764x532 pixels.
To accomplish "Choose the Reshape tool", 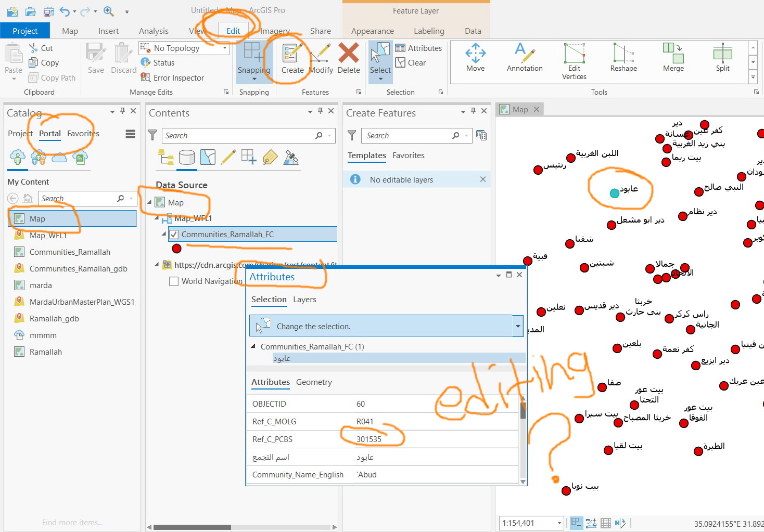I will pyautogui.click(x=623, y=58).
